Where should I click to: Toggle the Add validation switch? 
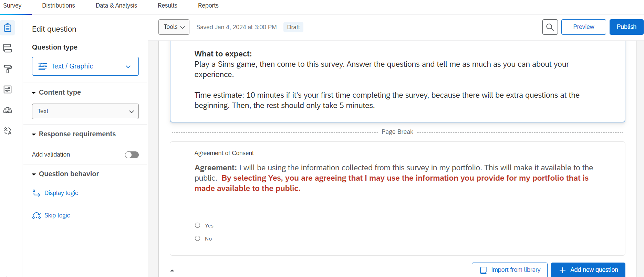[x=132, y=155]
